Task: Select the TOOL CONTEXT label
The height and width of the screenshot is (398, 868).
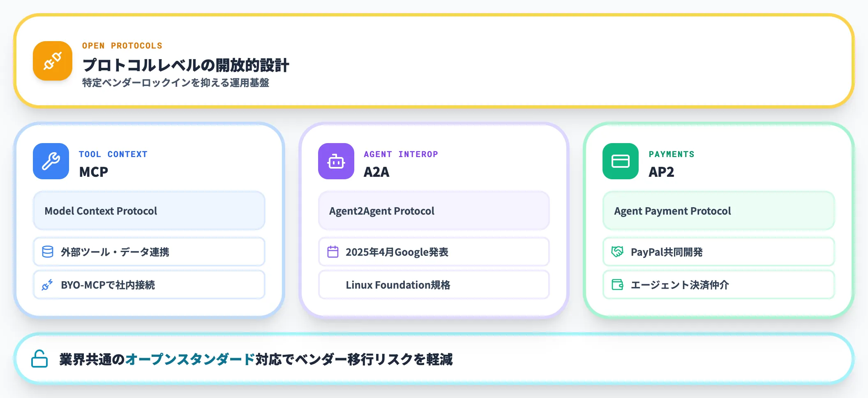Action: (113, 154)
